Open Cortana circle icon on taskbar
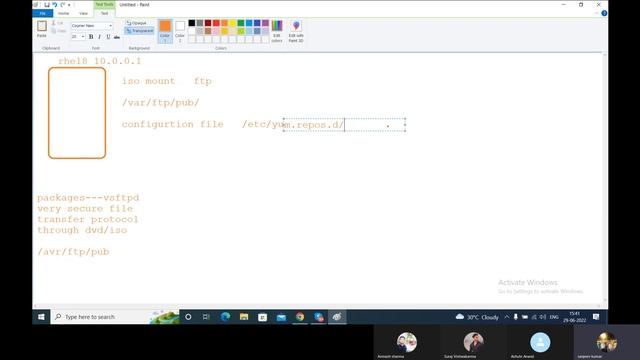 [188, 317]
